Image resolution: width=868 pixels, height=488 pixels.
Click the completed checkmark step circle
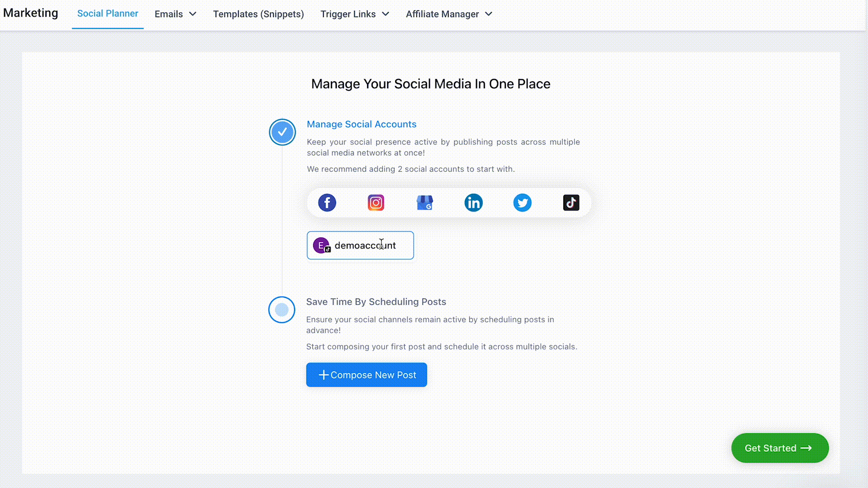[282, 132]
